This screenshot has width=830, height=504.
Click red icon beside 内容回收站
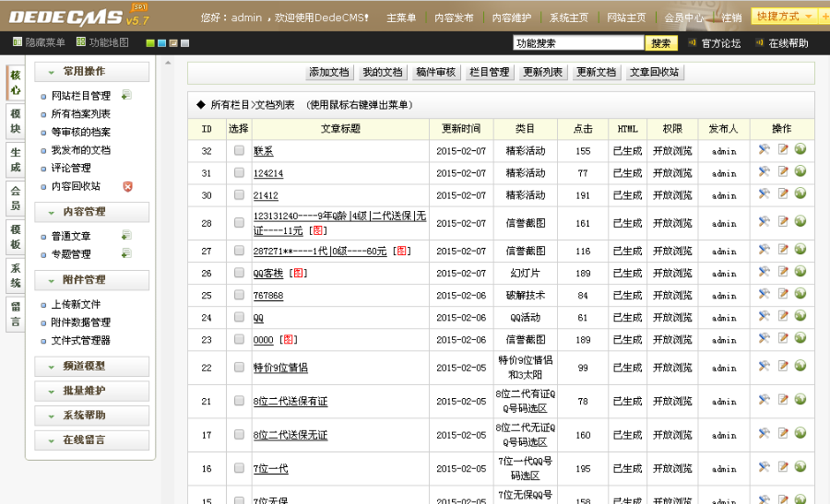pos(127,186)
